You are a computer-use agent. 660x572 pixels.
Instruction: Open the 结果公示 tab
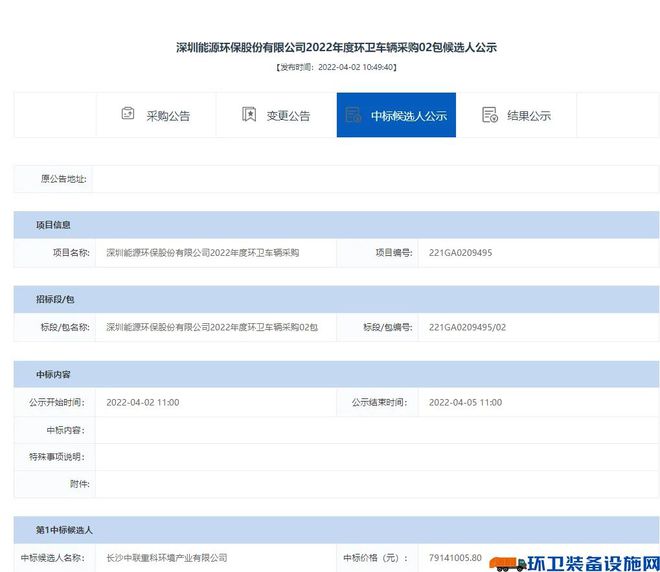coord(516,115)
